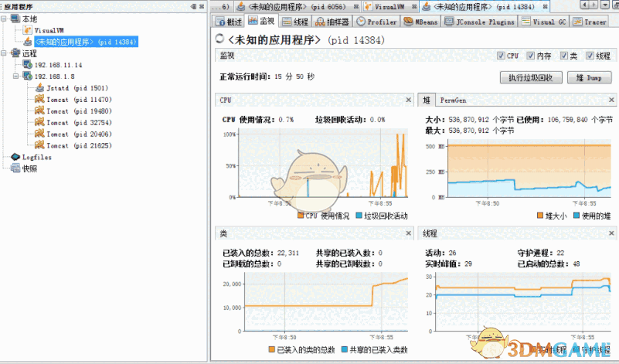
Task: Close the pid 6056 document tab
Action: pos(355,7)
